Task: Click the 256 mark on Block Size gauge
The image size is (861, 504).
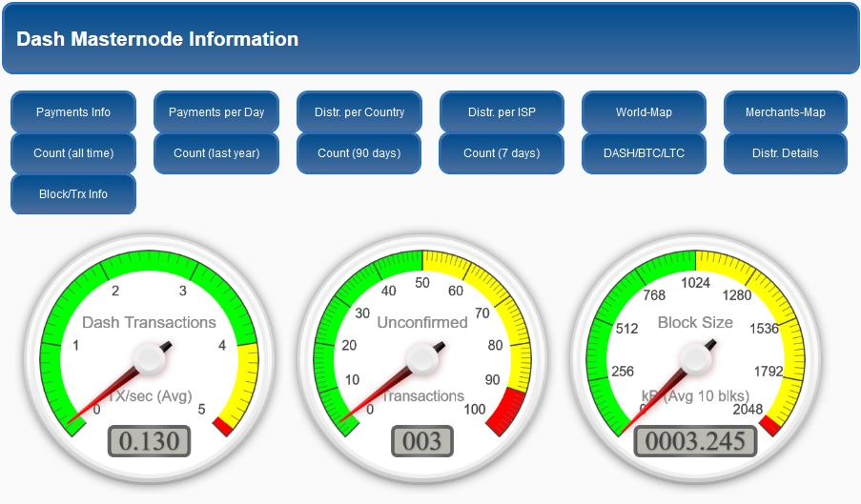Action: coord(623,372)
